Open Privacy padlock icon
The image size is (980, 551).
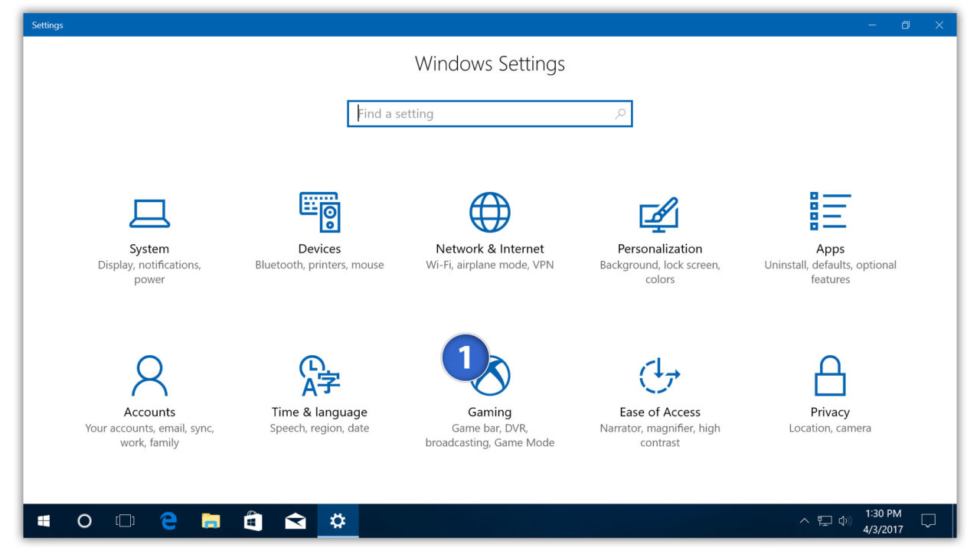[x=830, y=375]
